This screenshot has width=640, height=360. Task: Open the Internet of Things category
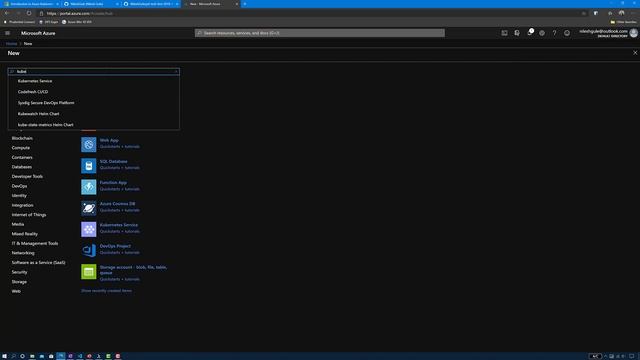(29, 215)
